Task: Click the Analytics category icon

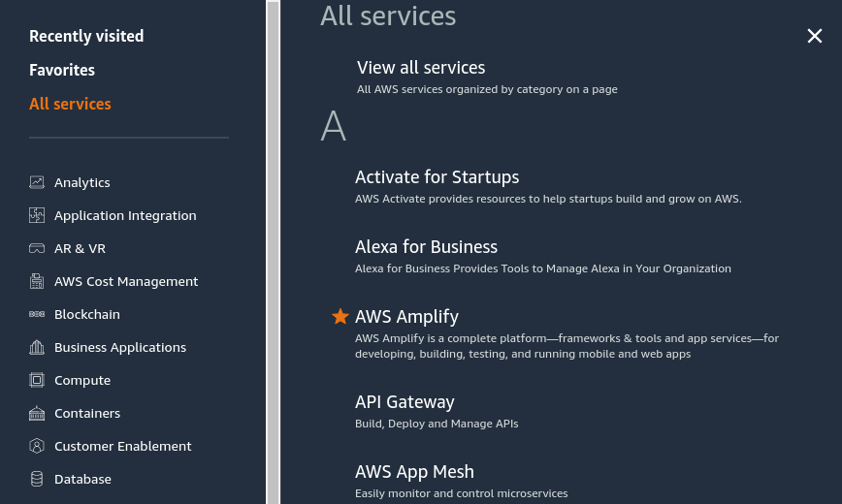Action: pos(37,182)
